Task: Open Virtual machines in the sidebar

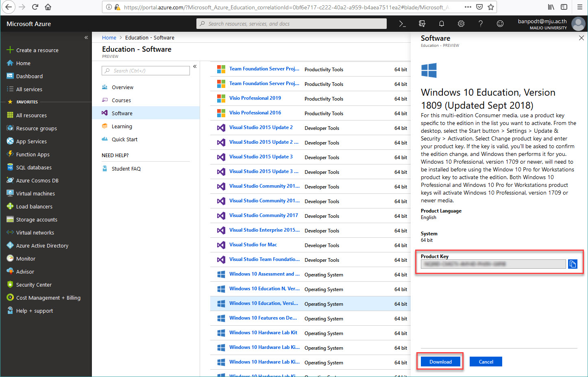Action: (35, 194)
